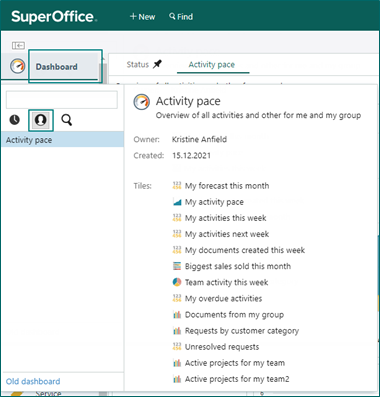Click My overdue activities tile
Viewport: 380px width, 397px height.
pos(223,298)
